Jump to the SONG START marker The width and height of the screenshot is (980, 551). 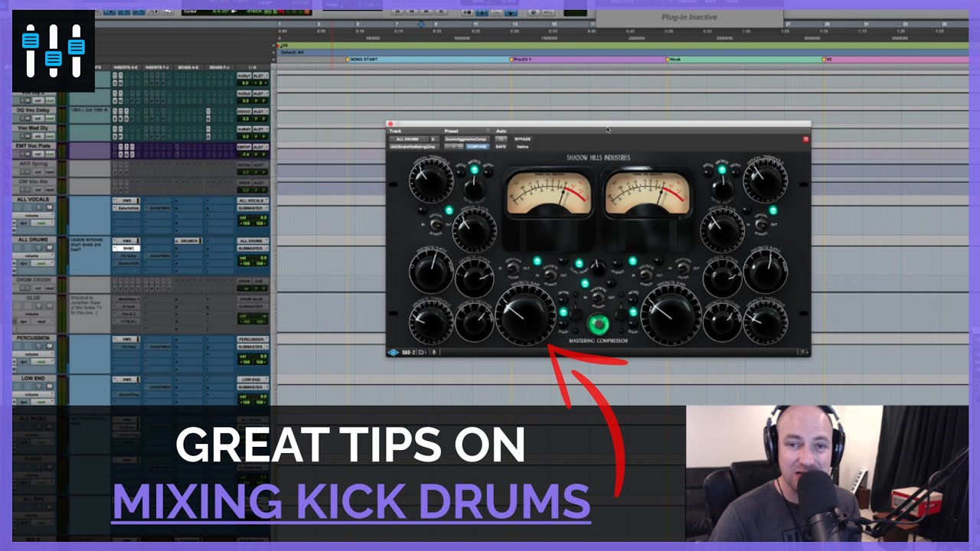click(361, 59)
